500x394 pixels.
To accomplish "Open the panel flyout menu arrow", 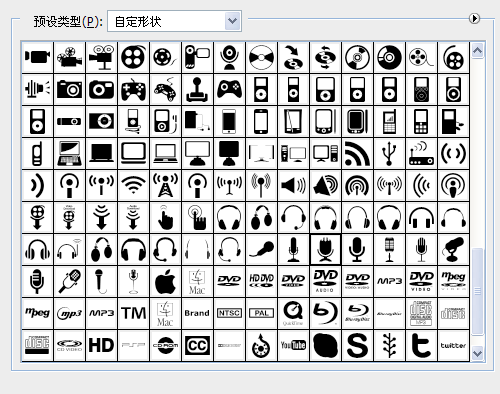I will (x=474, y=18).
